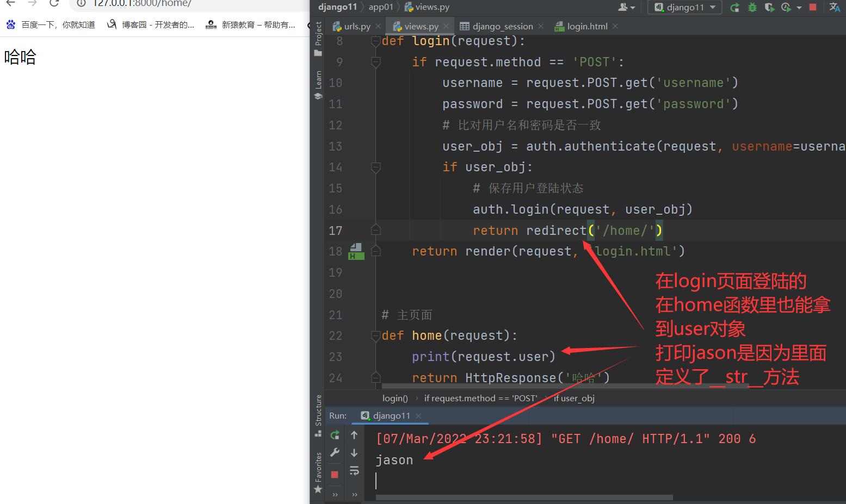Click the browser forward arrow
This screenshot has height=504, width=846.
[32, 3]
